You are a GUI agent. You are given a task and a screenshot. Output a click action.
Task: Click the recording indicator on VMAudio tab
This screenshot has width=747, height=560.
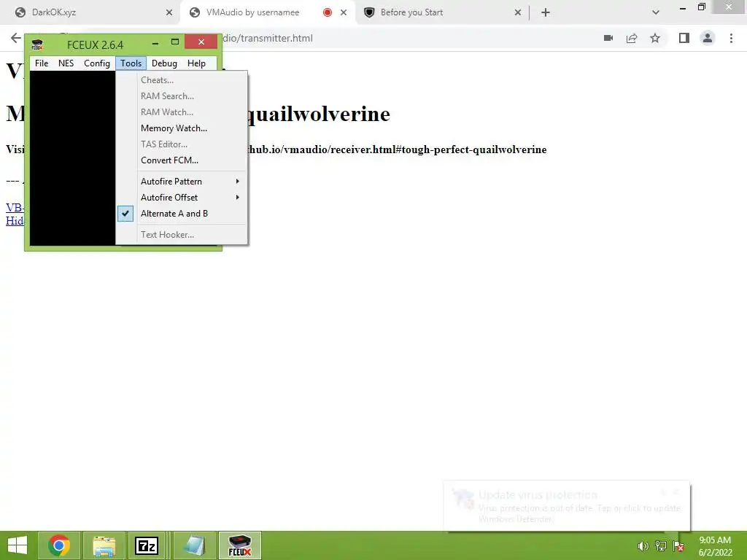point(328,13)
